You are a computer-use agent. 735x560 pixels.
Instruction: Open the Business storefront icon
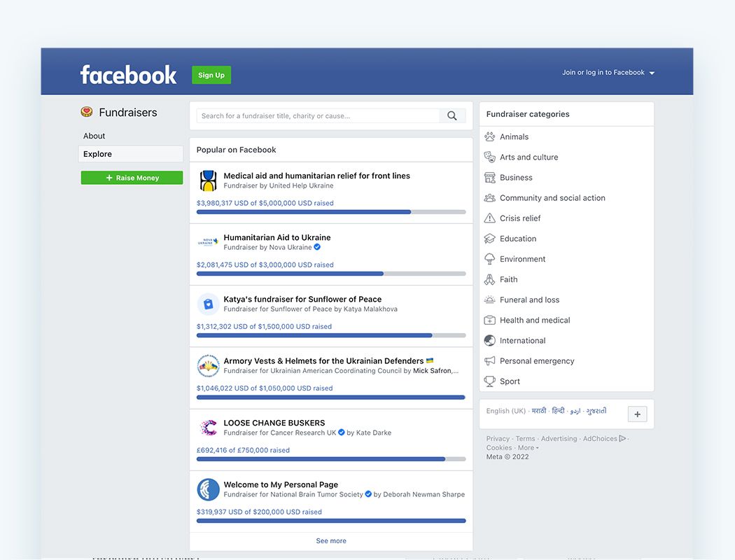490,178
